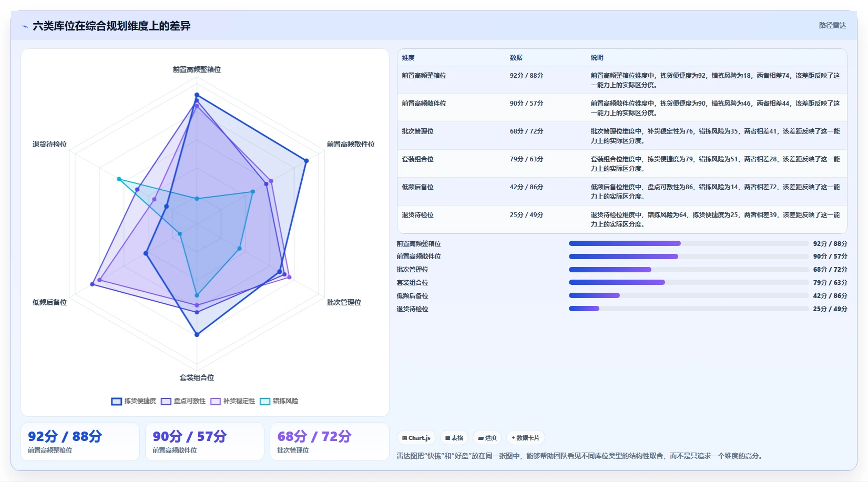Click the 前置高频散件位 radar axis label
The width and height of the screenshot is (868, 482).
[351, 144]
